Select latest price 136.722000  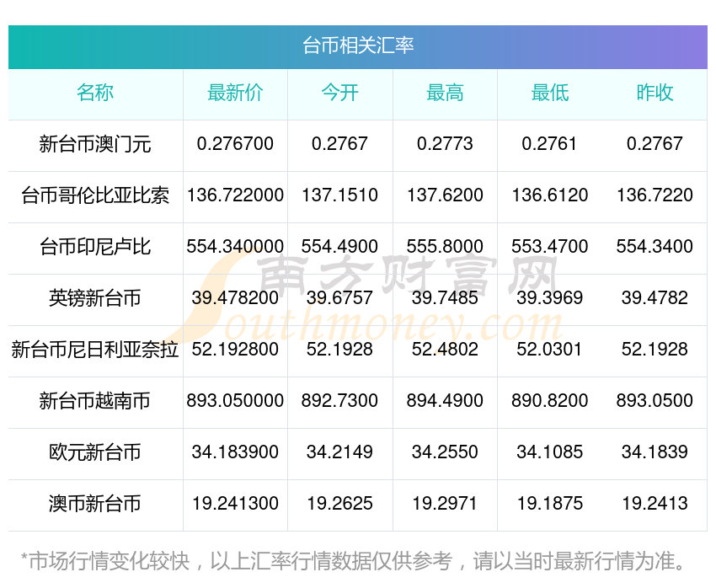coord(235,195)
